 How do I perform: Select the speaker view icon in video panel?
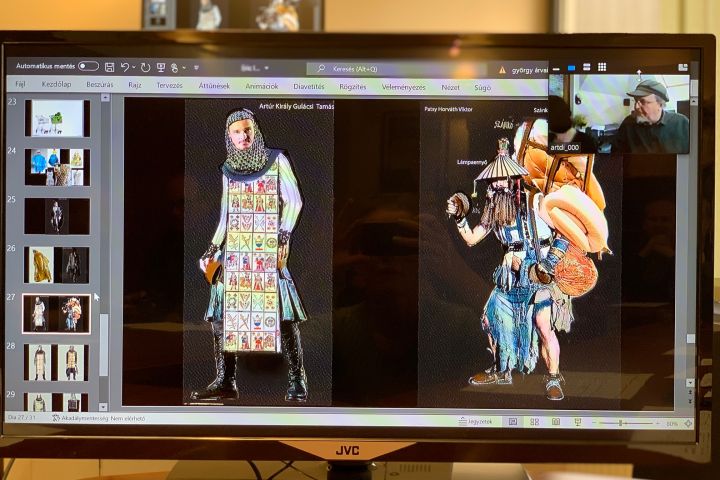(571, 68)
